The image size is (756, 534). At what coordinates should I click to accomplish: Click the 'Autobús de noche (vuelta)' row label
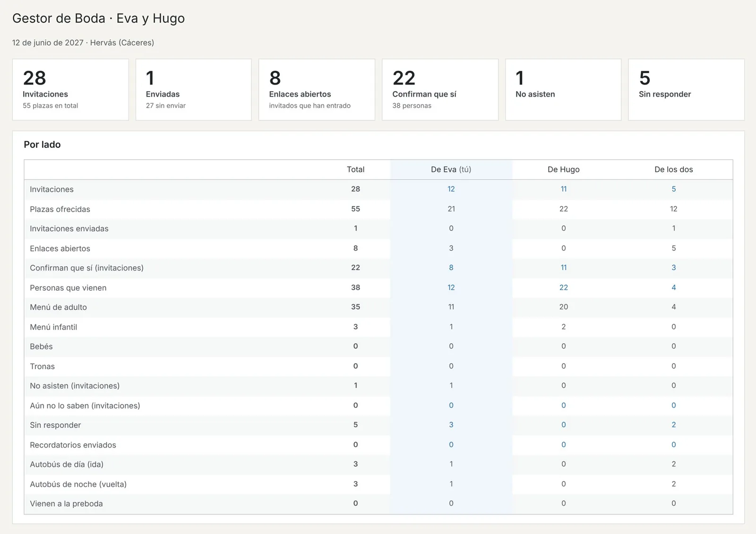tap(78, 484)
